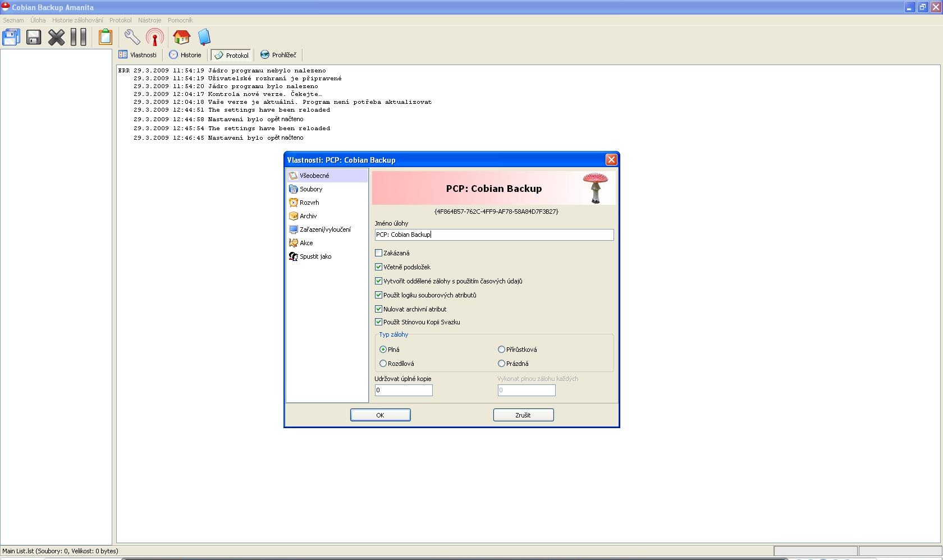943x560 pixels.
Task: Toggle the Včetně podsložek checkbox
Action: [x=378, y=267]
